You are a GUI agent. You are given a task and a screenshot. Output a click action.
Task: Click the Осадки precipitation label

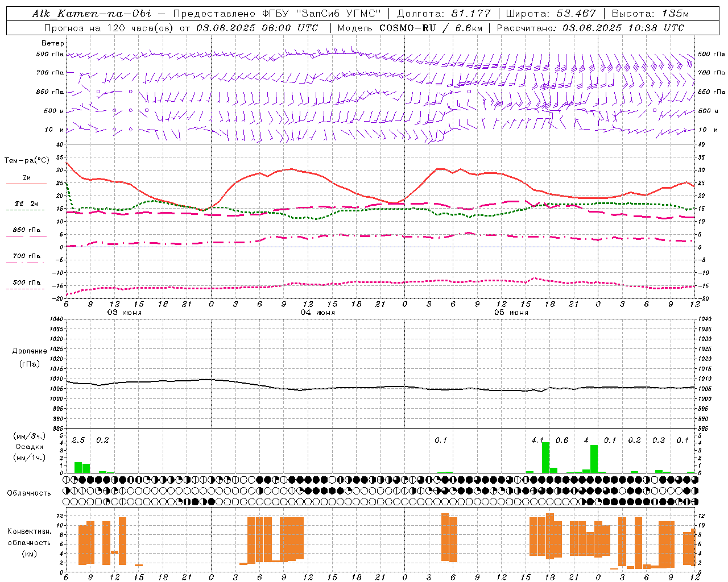pos(30,447)
